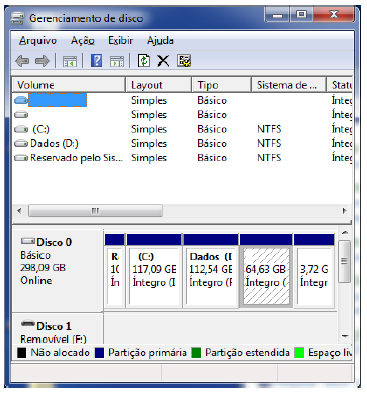
Task: Click the Refresh toolbar icon
Action: 144,61
